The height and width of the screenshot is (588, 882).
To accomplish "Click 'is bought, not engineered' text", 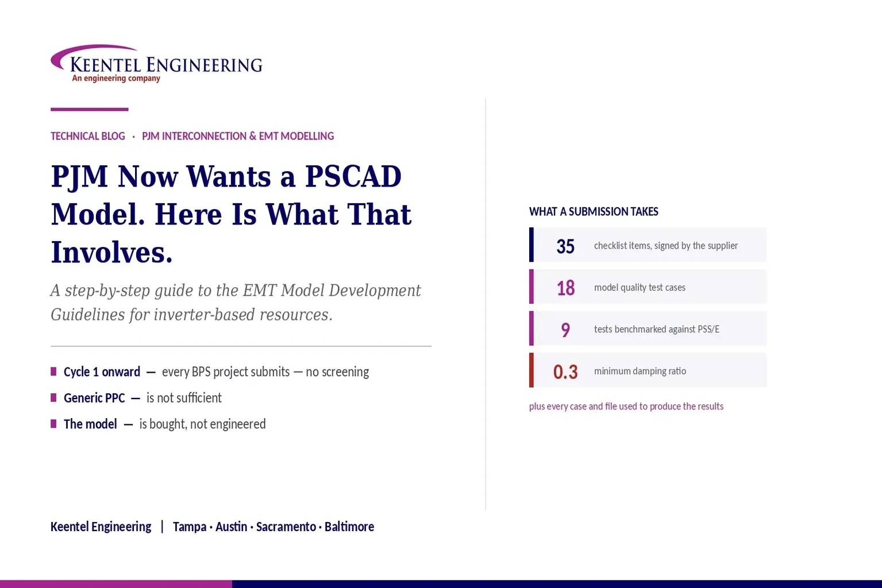I will (x=202, y=424).
